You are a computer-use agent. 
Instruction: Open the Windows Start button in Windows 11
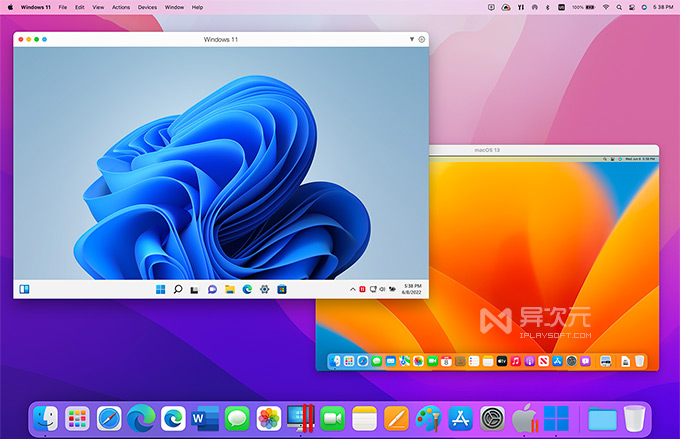(160, 289)
